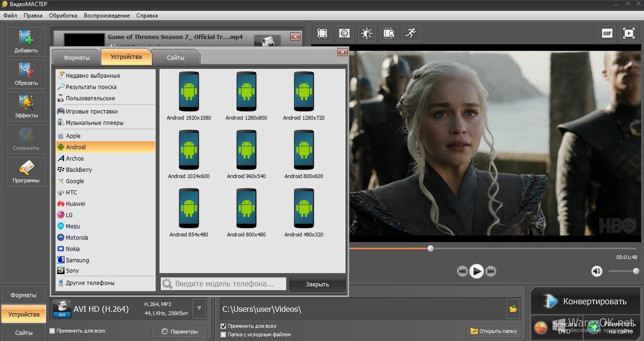Select the Android 800x480 preset
Viewport: 644px width, 341px height.
(246, 213)
